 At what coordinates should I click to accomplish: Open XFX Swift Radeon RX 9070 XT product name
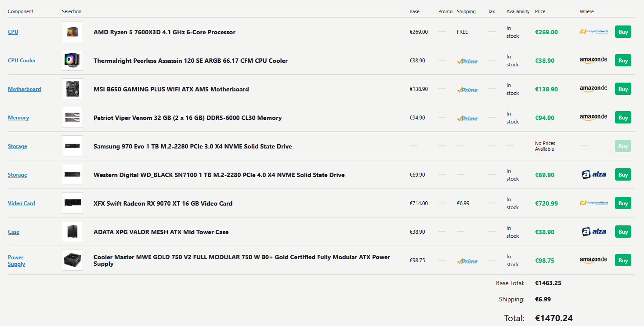[163, 203]
